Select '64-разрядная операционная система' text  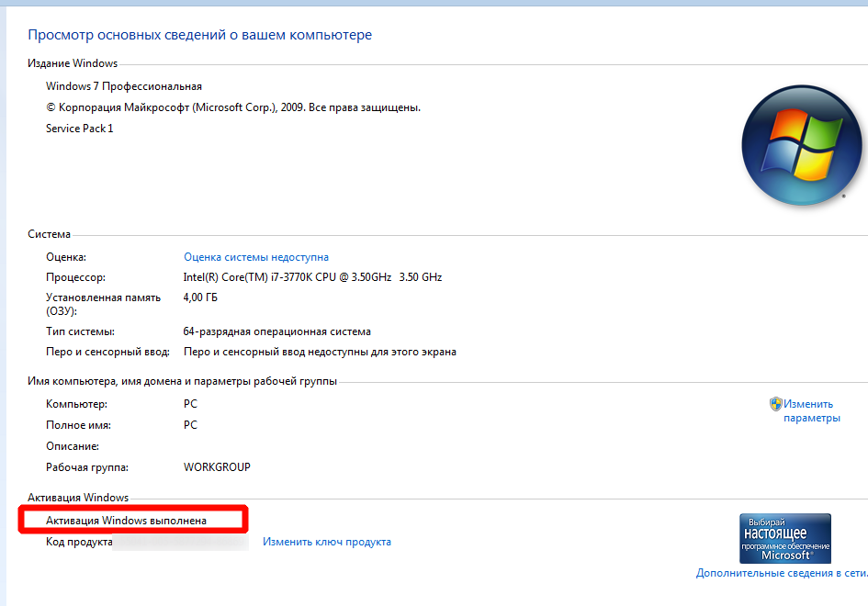coord(276,331)
